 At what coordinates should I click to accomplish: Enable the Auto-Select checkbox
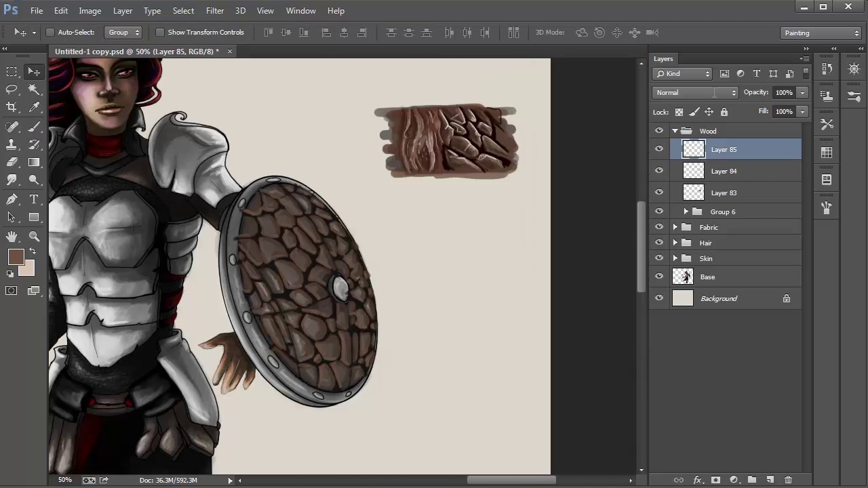pos(50,33)
